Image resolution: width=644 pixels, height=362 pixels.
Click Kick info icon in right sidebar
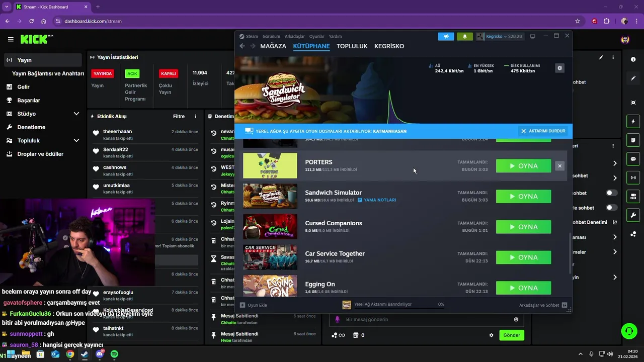(x=633, y=59)
